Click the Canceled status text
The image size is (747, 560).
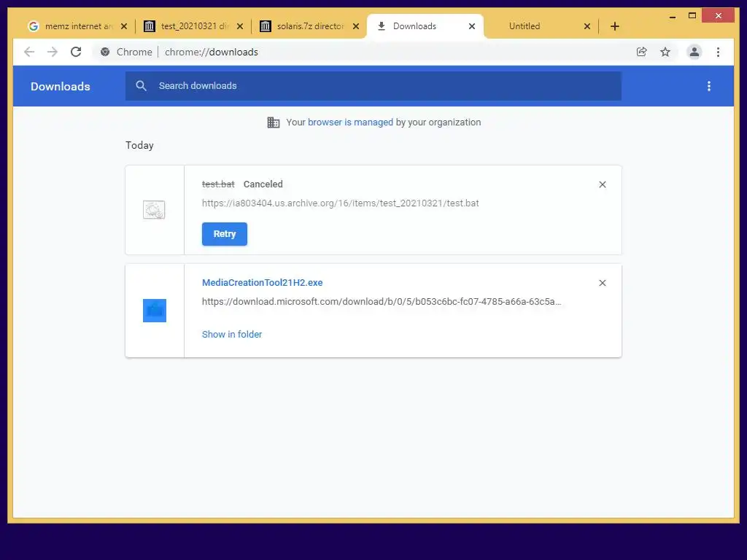(263, 184)
